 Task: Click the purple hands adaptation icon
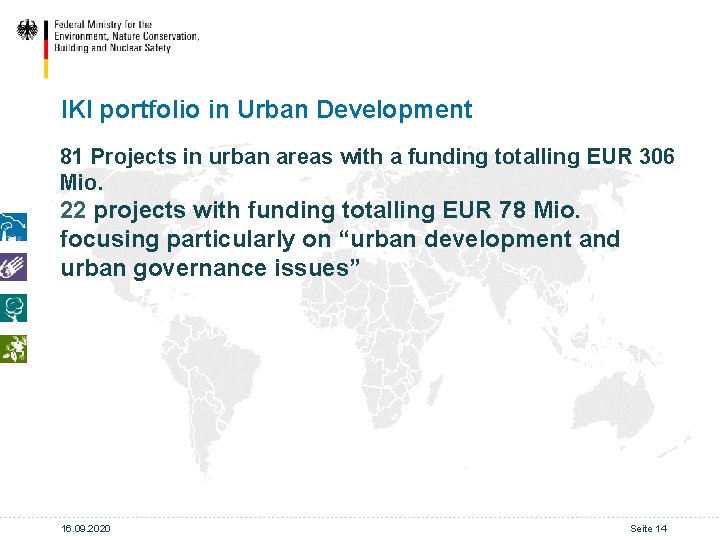[13, 267]
